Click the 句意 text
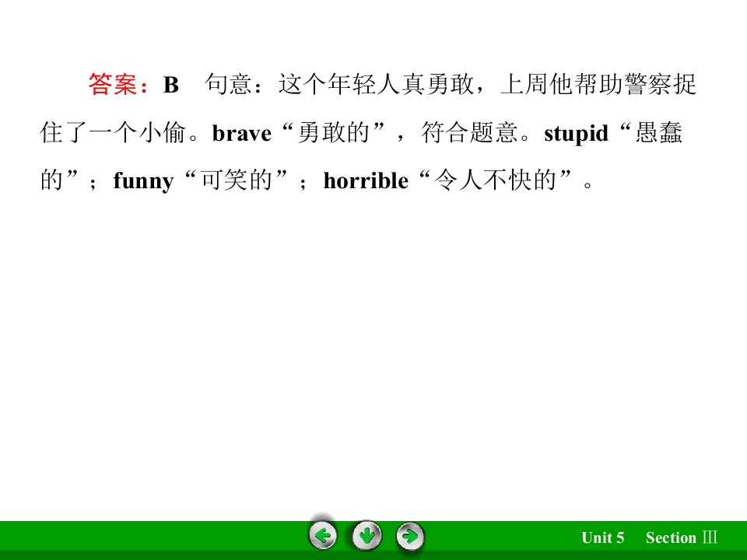747x560 pixels. coord(228,85)
